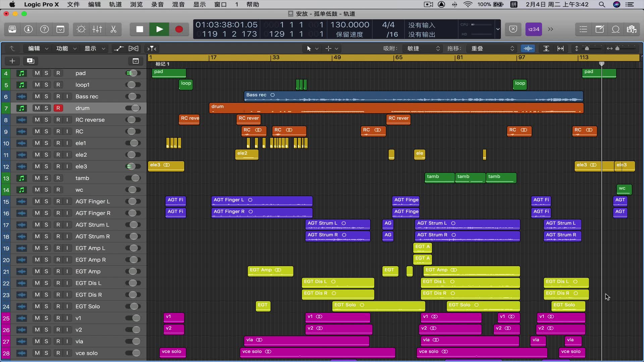Click the global tracks toggle button in track header
The image size is (644, 362).
click(x=136, y=61)
